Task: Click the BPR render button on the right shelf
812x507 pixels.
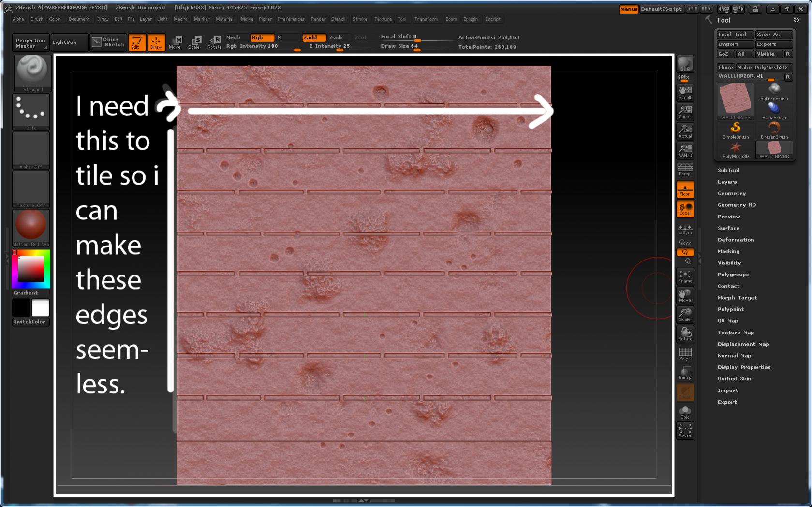Action: [684, 63]
